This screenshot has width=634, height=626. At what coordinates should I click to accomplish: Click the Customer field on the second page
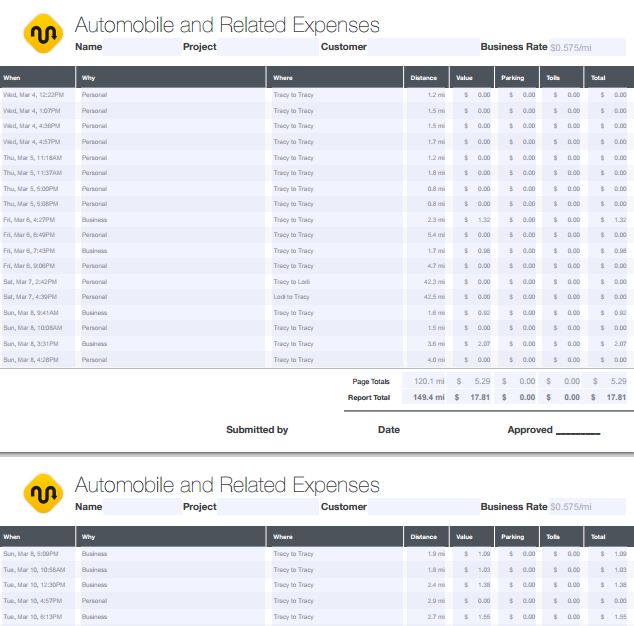420,507
